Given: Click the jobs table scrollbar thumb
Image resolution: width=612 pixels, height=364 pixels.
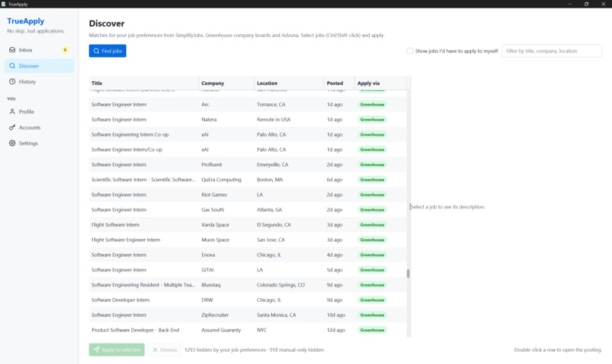Looking at the screenshot, I should point(409,274).
